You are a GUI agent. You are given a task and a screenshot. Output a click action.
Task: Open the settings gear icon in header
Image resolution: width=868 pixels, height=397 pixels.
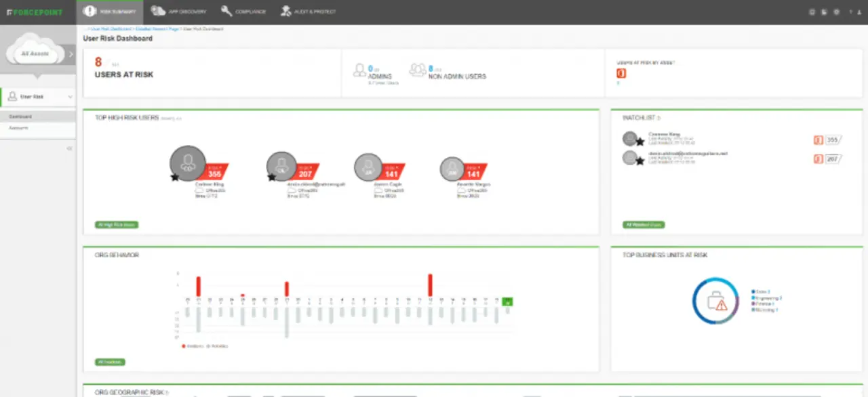(x=836, y=12)
